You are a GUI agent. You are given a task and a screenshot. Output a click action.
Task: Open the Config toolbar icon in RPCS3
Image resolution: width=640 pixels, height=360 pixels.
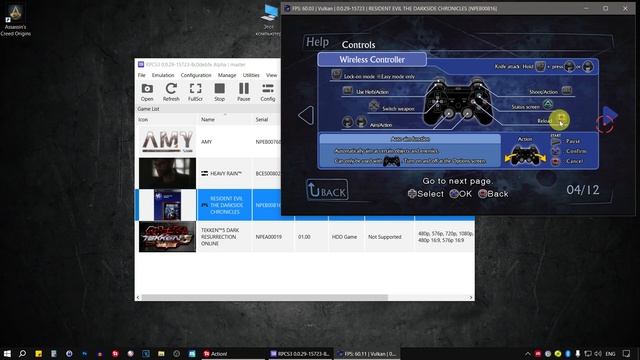point(268,92)
